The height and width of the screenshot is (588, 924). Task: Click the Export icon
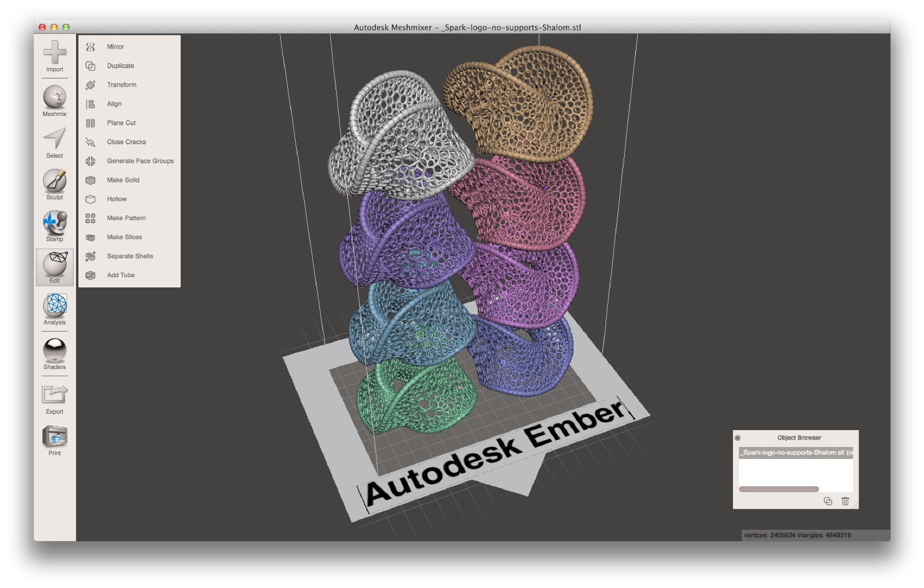pos(54,394)
